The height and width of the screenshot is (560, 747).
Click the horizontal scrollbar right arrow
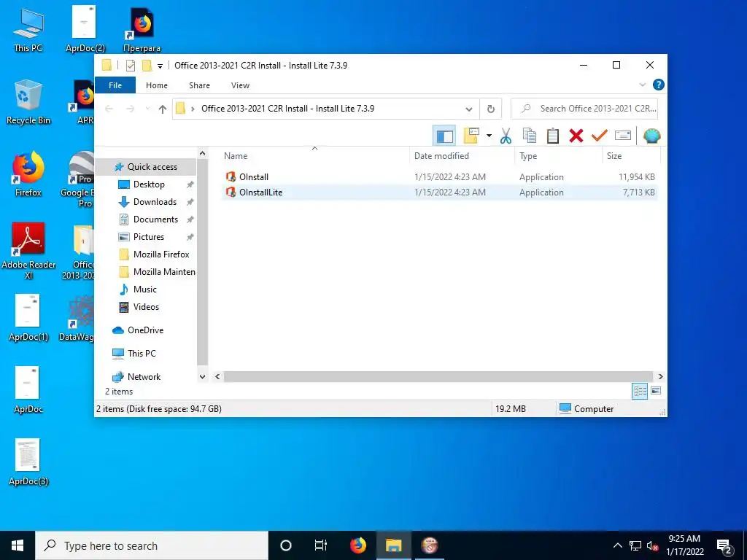pyautogui.click(x=661, y=377)
